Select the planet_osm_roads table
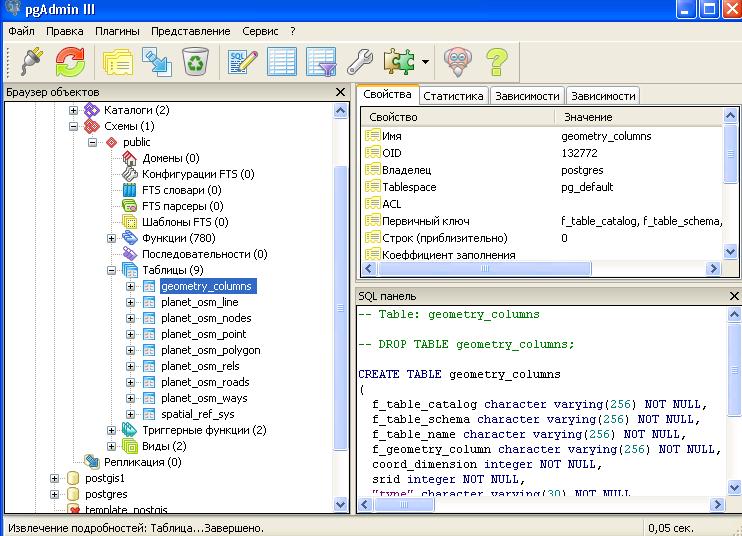This screenshot has height=536, width=742. [x=204, y=382]
